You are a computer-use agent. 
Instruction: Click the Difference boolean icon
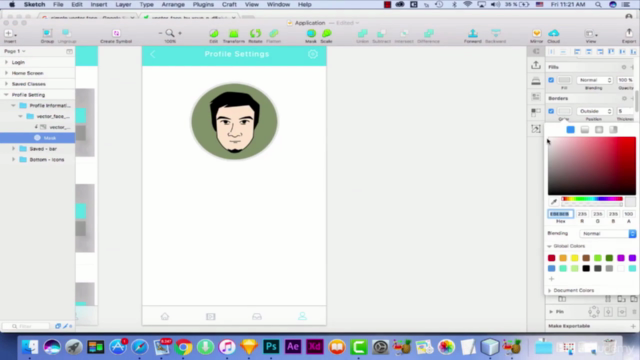(429, 33)
